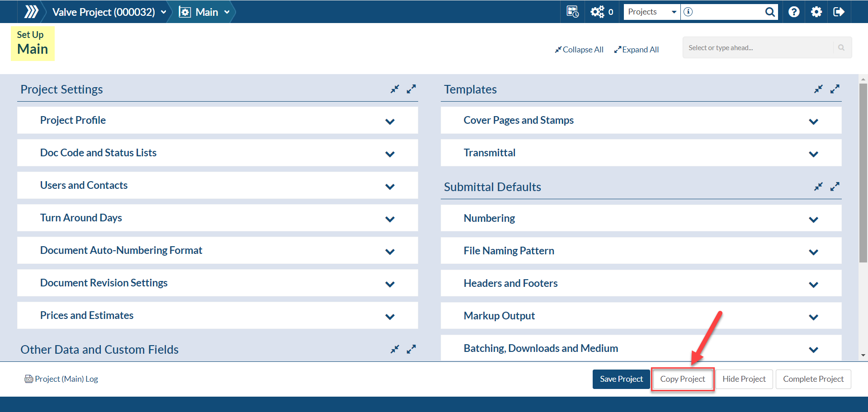Click the Markup Output row title
This screenshot has width=868, height=412.
[499, 316]
